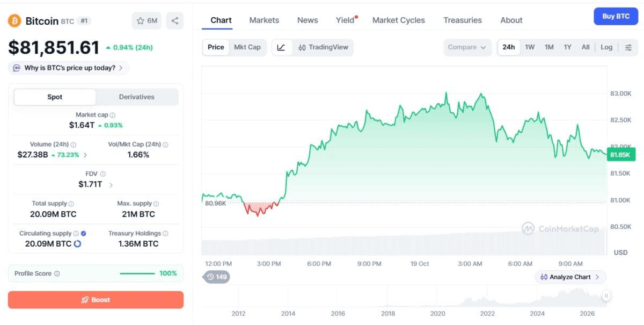Select the 1Y time range
644x325 pixels.
coord(567,47)
